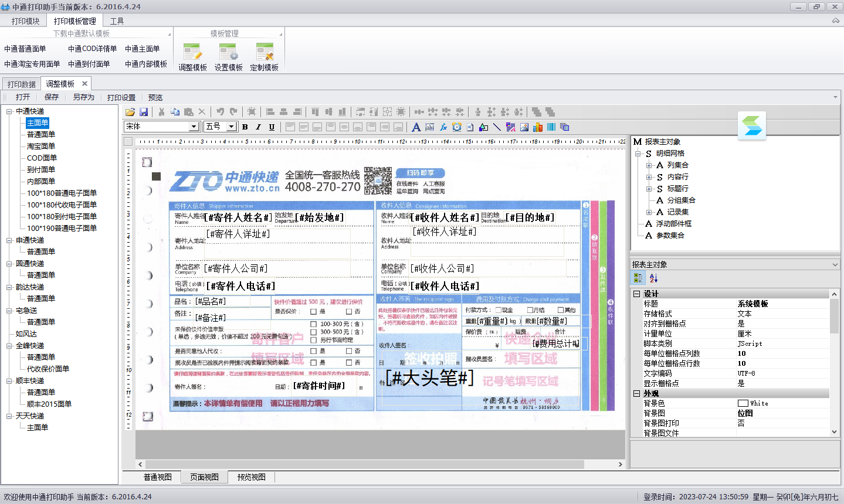
Task: Click the 如风达 tree item
Action: [26, 334]
